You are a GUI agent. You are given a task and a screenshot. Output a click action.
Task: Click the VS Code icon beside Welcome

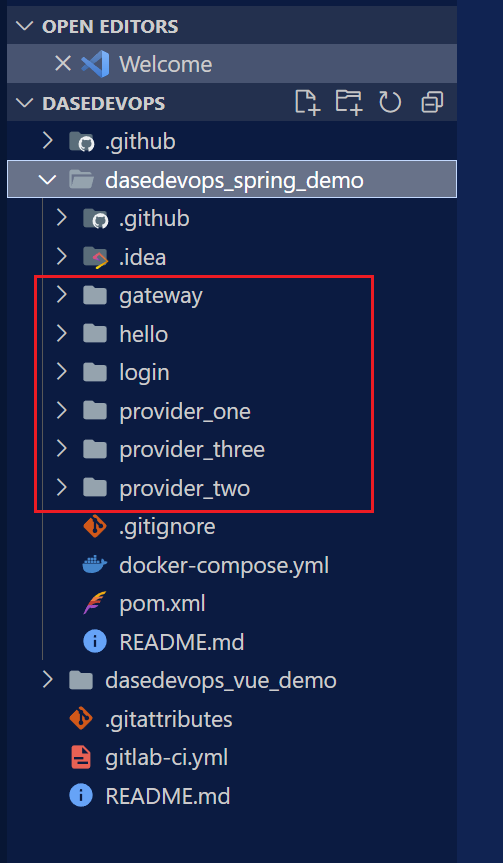95,64
